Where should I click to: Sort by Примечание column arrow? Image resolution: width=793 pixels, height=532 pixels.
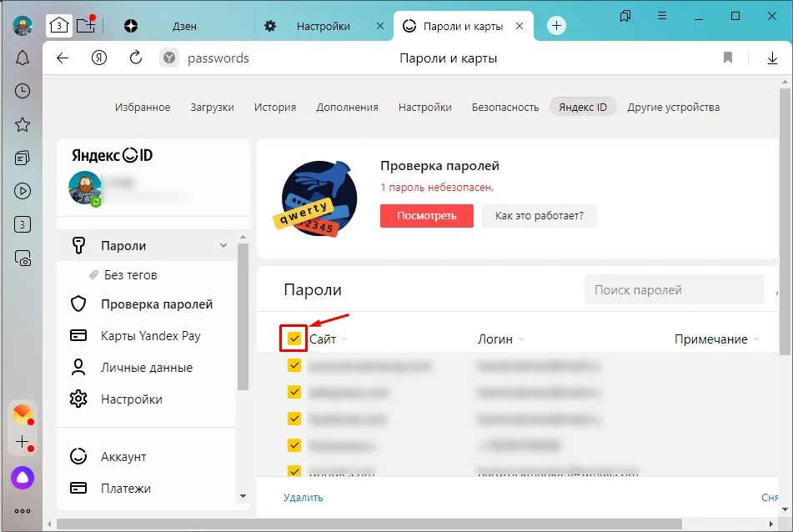(x=756, y=339)
